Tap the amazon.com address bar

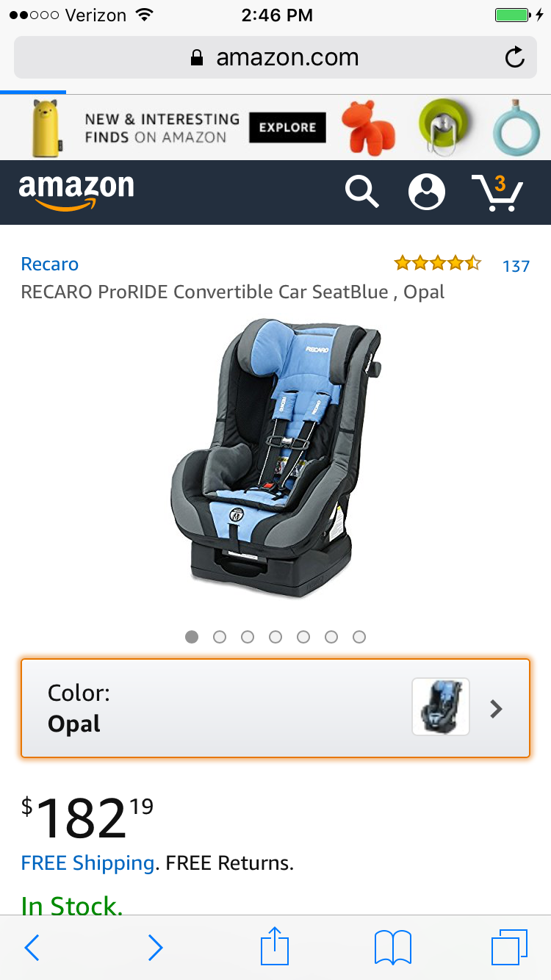275,57
